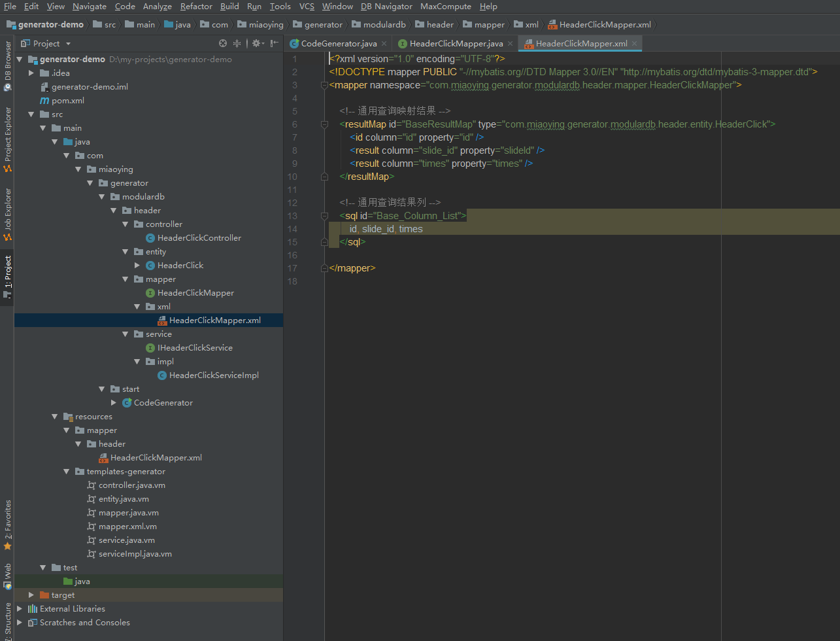Click the scroll from source target icon

(x=223, y=43)
